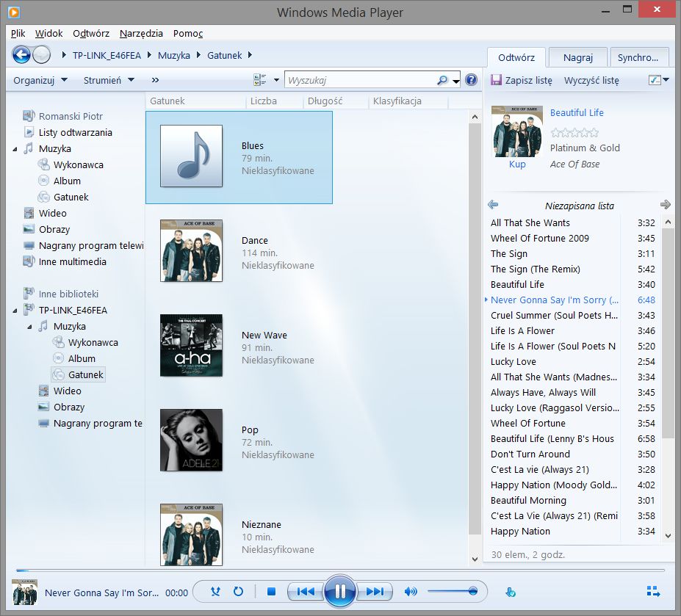Toggle shuffle playback
Screen dimensions: 681x616
[x=215, y=592]
